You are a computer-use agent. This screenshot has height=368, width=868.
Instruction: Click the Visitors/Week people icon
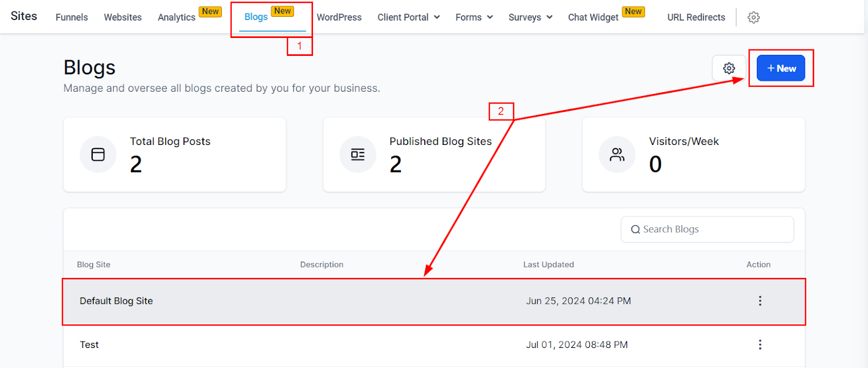coord(617,155)
